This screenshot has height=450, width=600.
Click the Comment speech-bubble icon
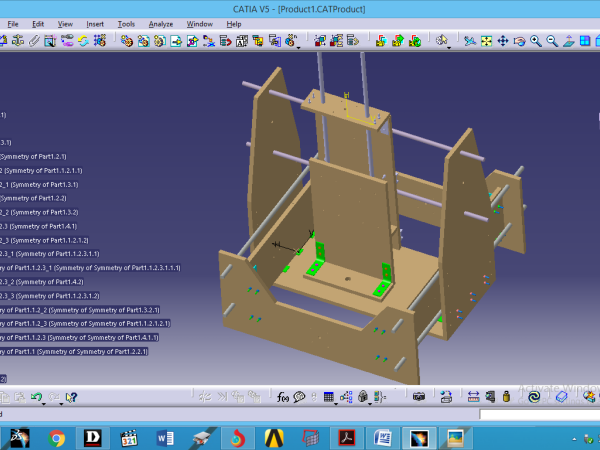coord(299,397)
